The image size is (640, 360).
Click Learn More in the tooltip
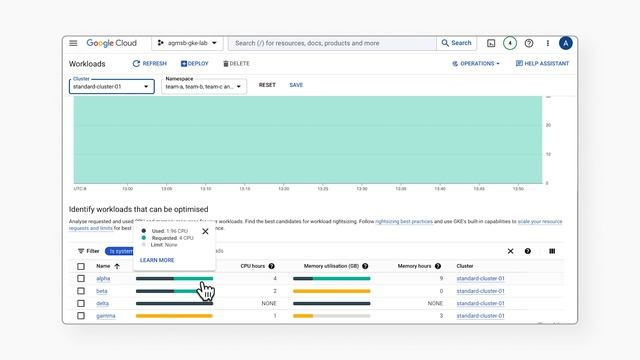tap(157, 260)
